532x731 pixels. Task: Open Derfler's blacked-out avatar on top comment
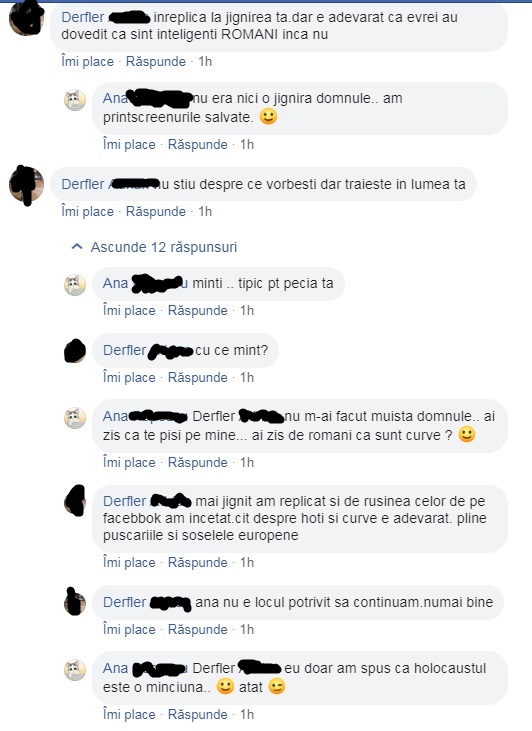(x=26, y=19)
